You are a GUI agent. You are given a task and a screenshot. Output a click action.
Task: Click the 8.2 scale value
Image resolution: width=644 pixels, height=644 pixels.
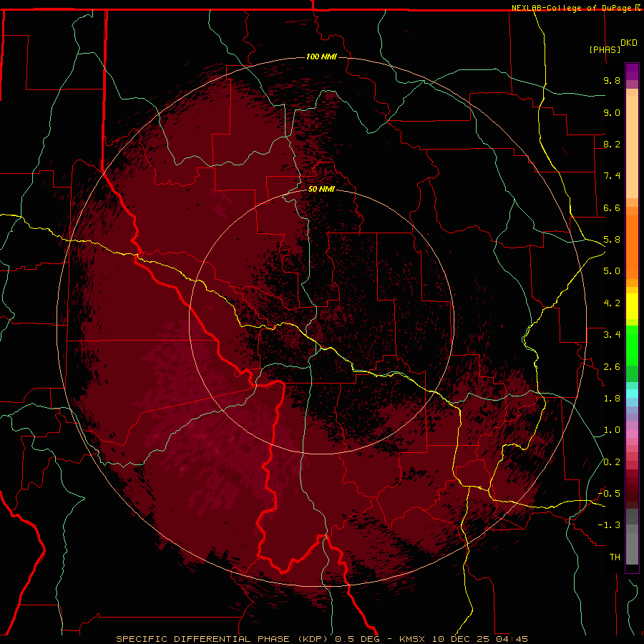point(612,144)
